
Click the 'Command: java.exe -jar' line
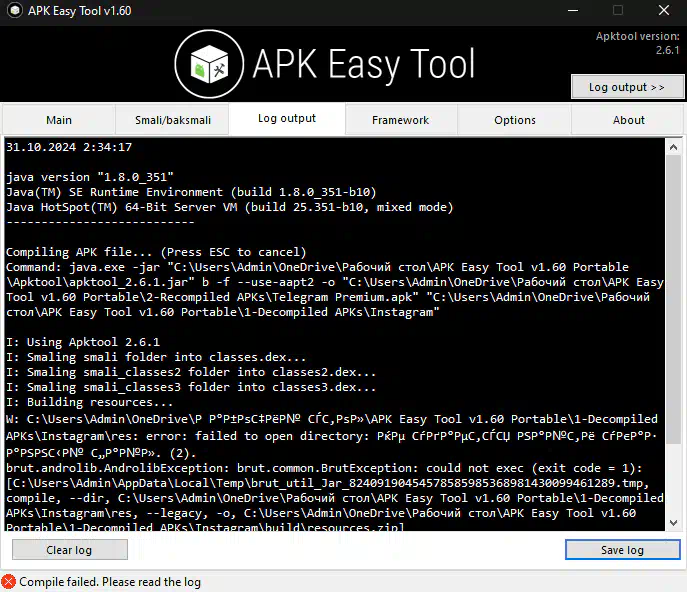tap(318, 267)
